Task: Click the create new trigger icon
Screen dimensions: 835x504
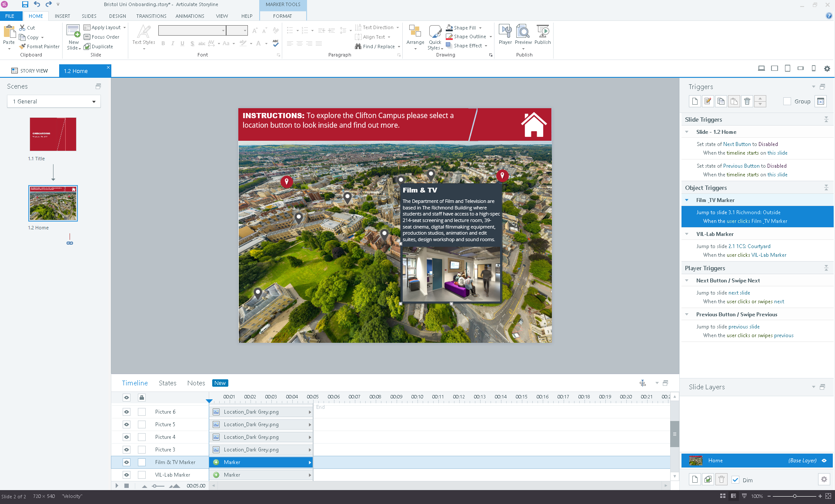Action: coord(695,101)
